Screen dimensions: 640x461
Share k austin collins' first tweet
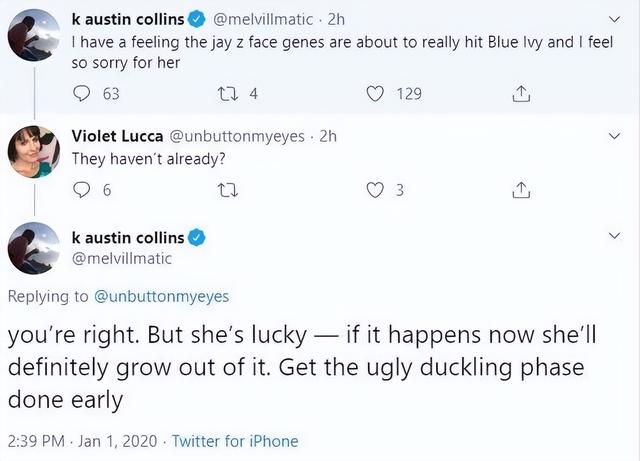(x=519, y=94)
